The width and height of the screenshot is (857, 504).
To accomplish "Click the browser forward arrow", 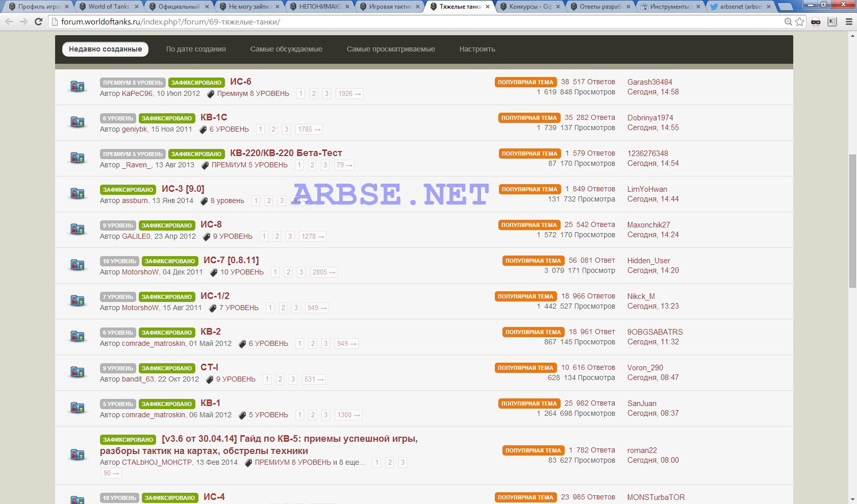I will (23, 22).
